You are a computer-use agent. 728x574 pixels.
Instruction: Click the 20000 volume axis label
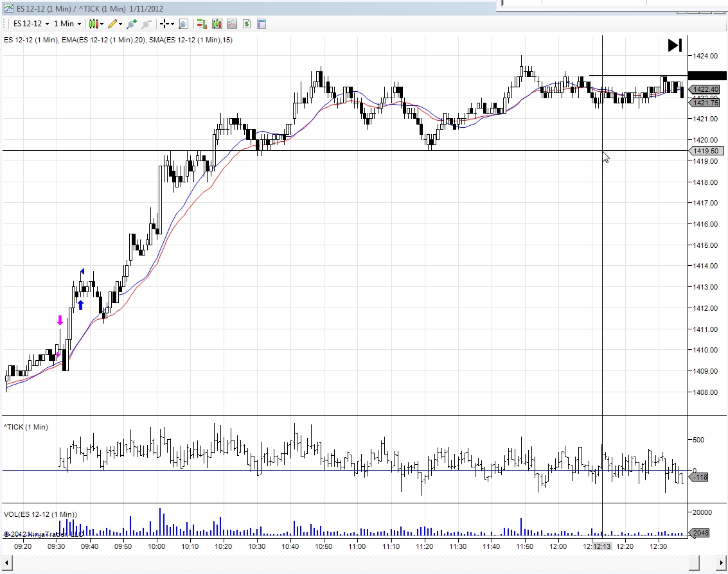pyautogui.click(x=702, y=512)
